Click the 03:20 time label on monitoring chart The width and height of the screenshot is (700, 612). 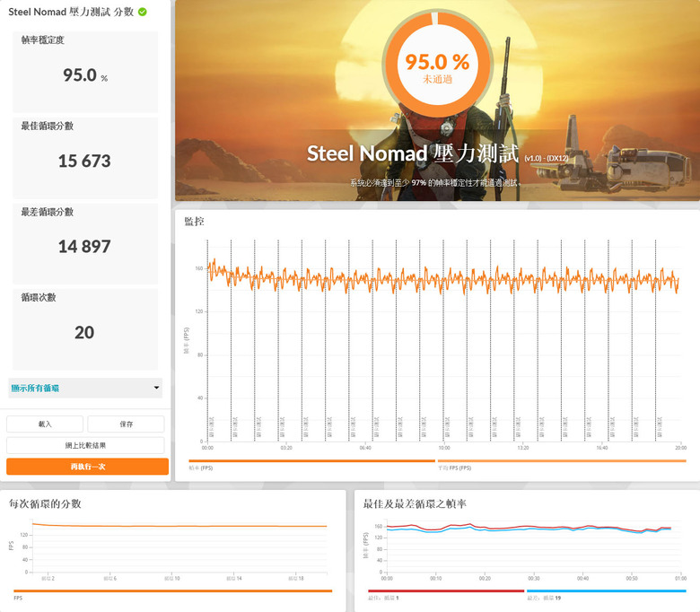(286, 447)
